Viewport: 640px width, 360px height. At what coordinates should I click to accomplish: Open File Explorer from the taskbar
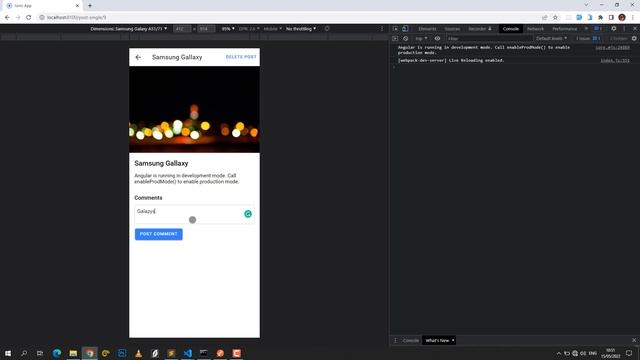[x=73, y=353]
